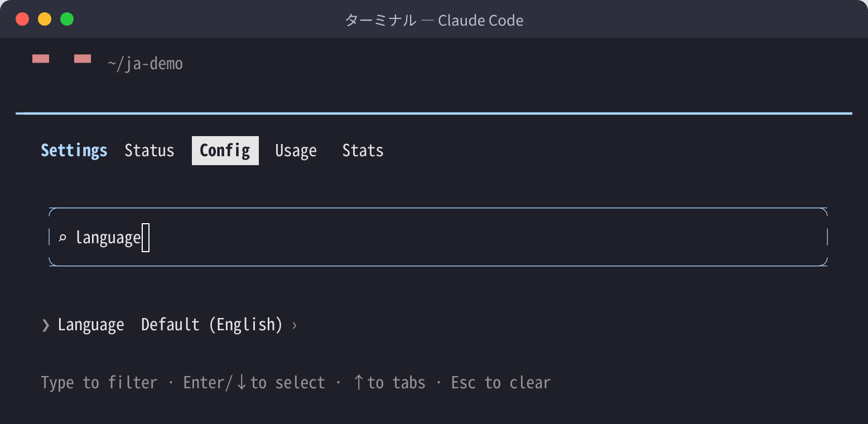Go to the Stats tab
The height and width of the screenshot is (424, 868).
pyautogui.click(x=363, y=151)
